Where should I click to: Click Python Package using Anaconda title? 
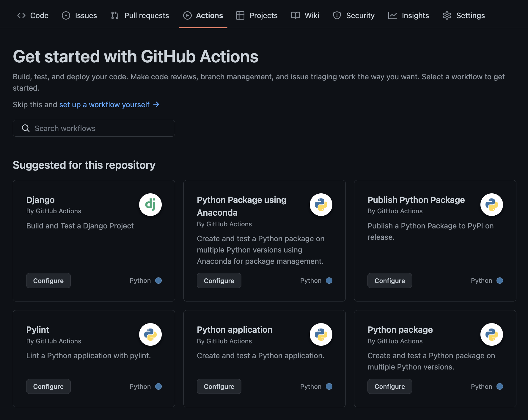click(x=241, y=206)
